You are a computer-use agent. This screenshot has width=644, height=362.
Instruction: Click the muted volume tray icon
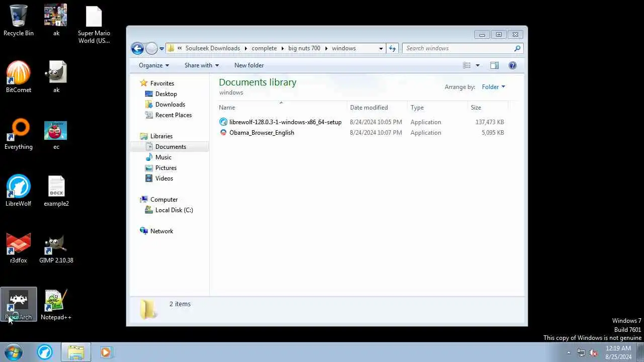(594, 352)
